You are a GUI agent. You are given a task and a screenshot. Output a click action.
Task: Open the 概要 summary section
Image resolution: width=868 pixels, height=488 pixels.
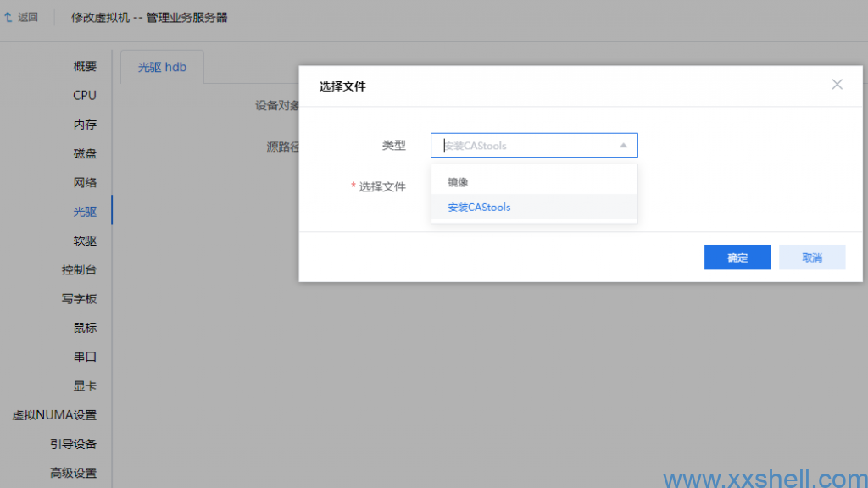[x=85, y=67]
